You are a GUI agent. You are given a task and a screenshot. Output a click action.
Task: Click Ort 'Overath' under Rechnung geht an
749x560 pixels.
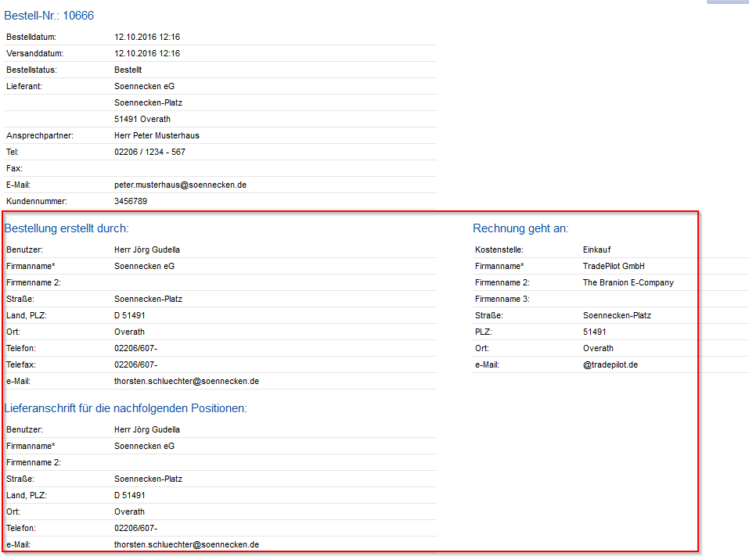point(598,349)
